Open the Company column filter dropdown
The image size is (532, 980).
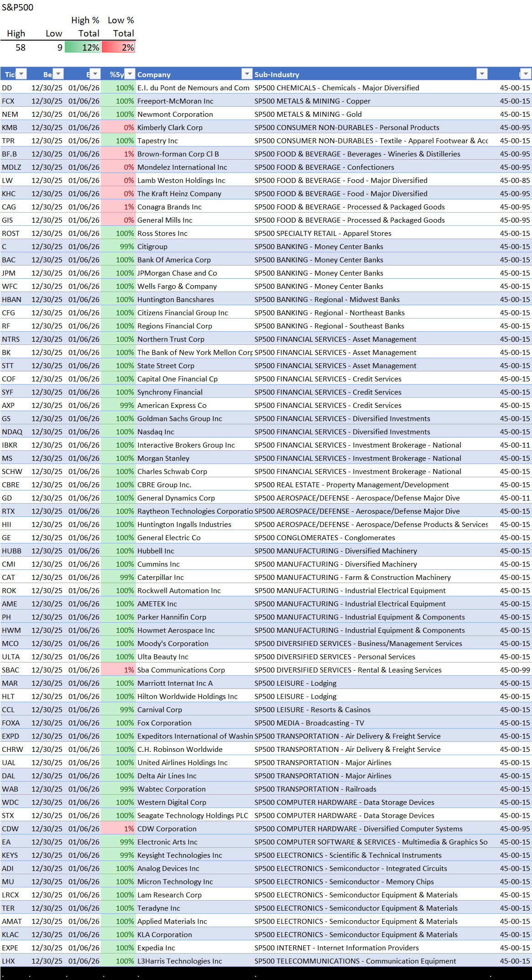click(x=247, y=74)
